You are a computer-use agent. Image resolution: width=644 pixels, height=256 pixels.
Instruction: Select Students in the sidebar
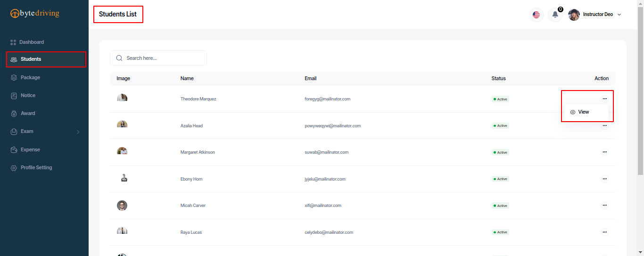[x=46, y=59]
